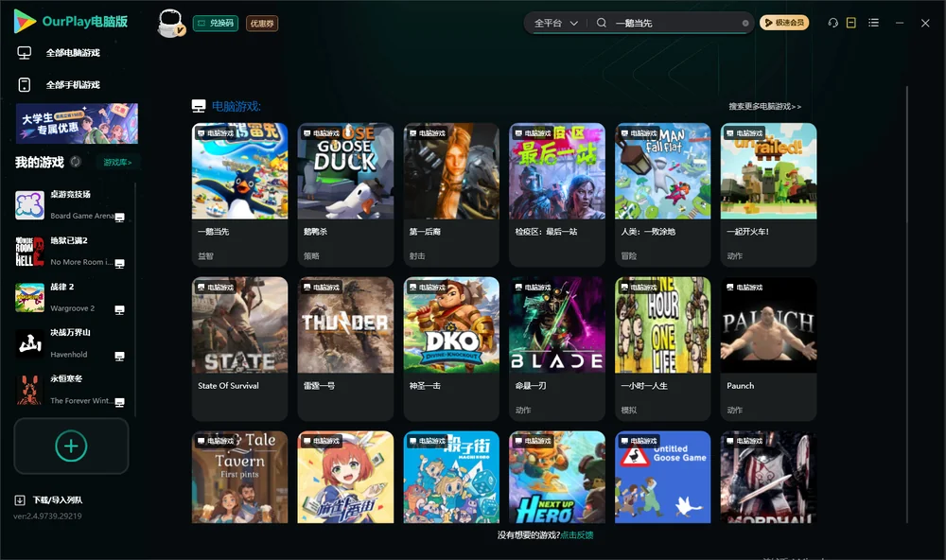Open the 人类：一败涂地 game card
This screenshot has width=946, height=560.
662,194
